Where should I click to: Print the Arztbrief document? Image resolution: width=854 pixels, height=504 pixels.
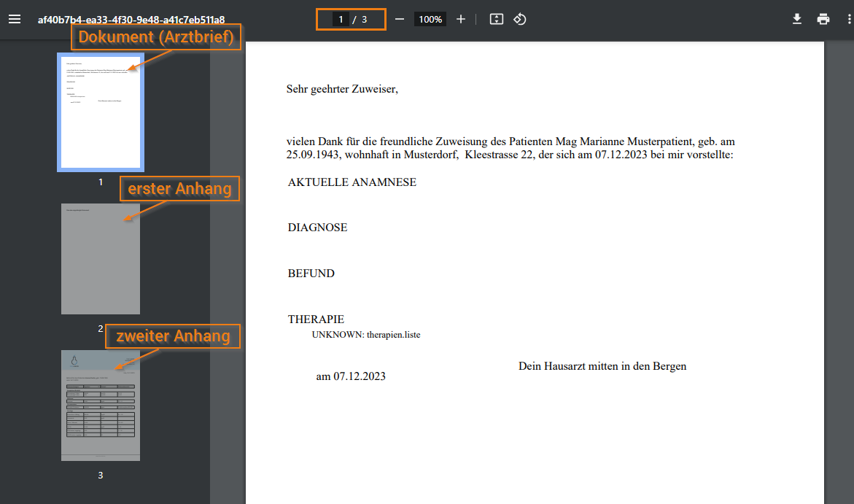pos(823,19)
